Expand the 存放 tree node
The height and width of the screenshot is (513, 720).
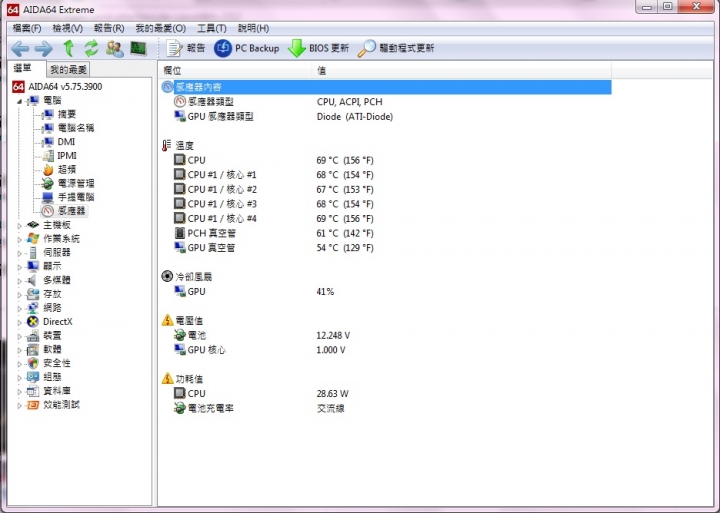pos(19,294)
